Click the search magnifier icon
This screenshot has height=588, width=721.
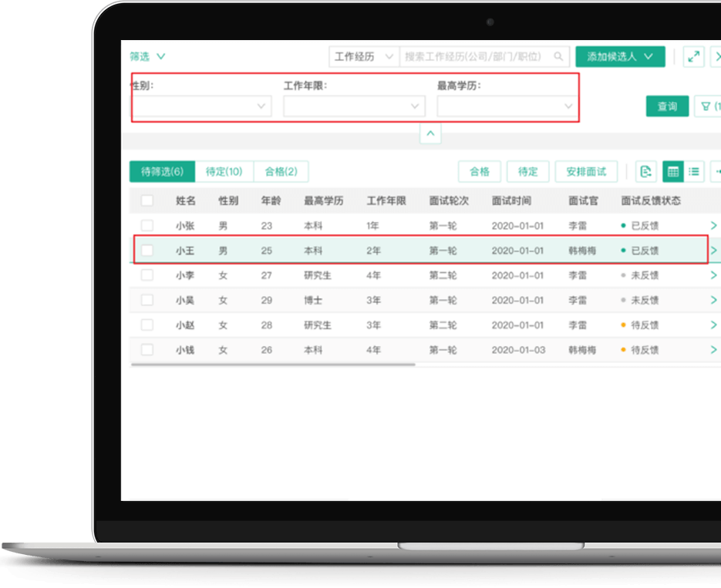[558, 56]
